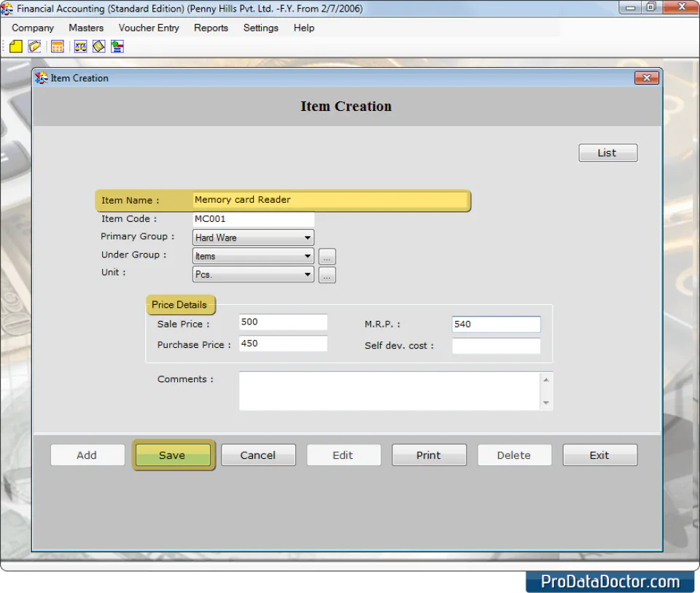Open the Settings menu

coord(261,28)
